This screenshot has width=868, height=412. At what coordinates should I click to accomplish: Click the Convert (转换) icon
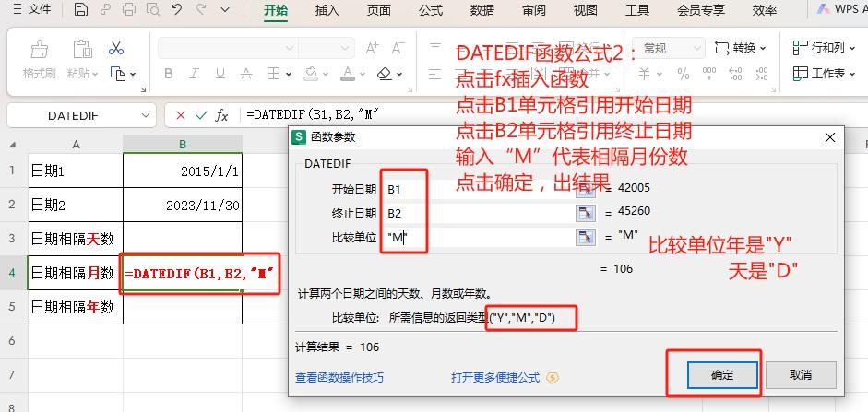722,48
